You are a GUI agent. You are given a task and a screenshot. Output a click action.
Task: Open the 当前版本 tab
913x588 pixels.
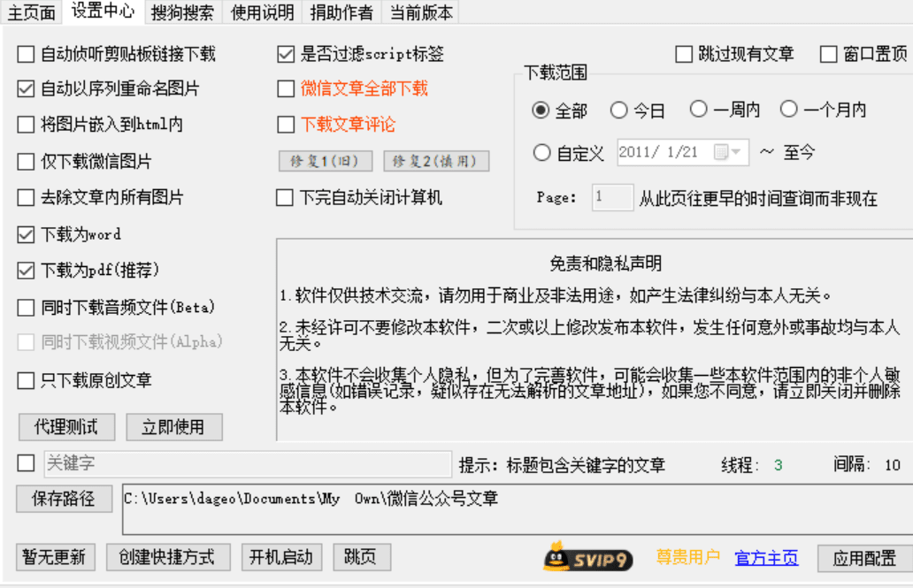coord(421,12)
